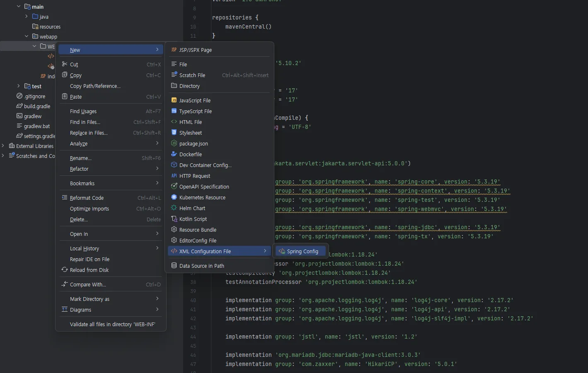Click the Reload from Disk icon
Screen dimensions: 588x373
click(65, 270)
